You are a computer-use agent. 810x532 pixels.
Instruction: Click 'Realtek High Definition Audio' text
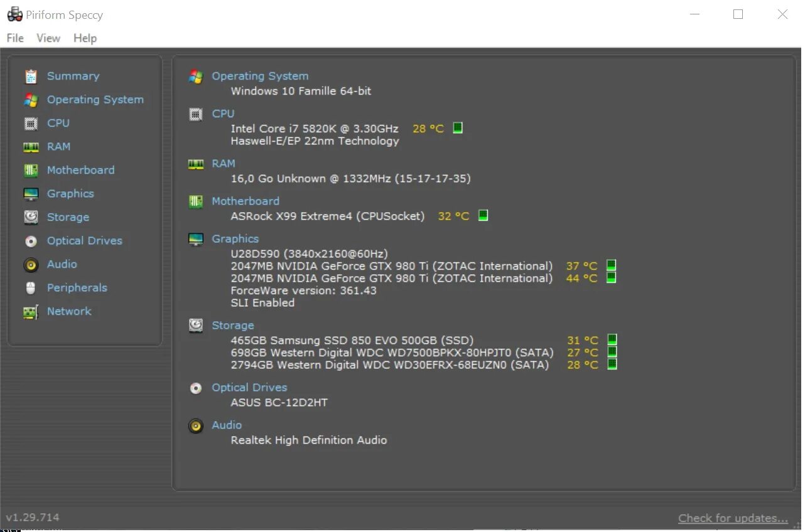tap(308, 440)
